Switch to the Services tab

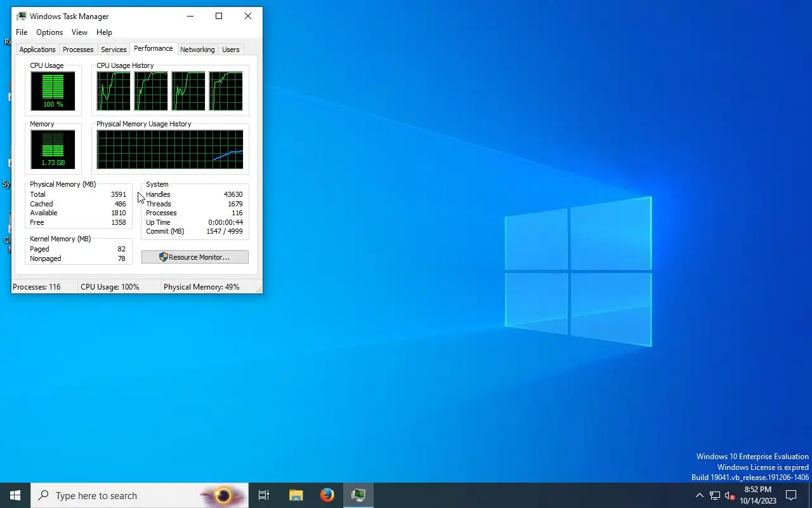coord(114,50)
